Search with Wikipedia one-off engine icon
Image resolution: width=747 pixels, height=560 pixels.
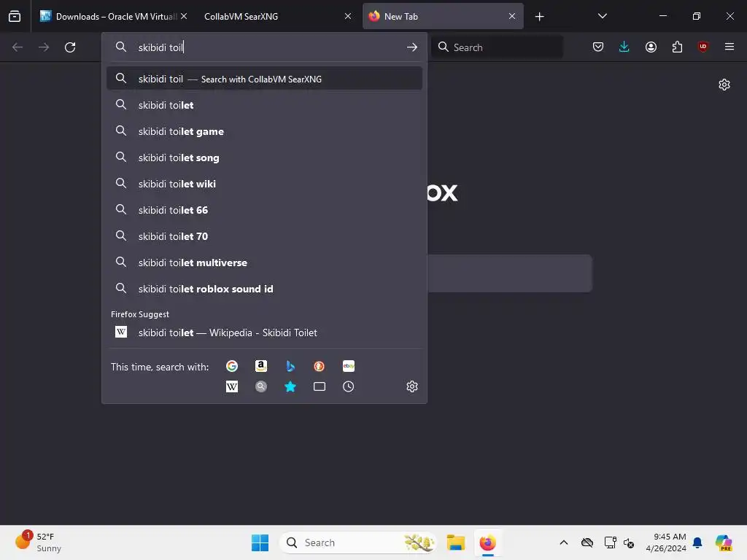(x=232, y=386)
